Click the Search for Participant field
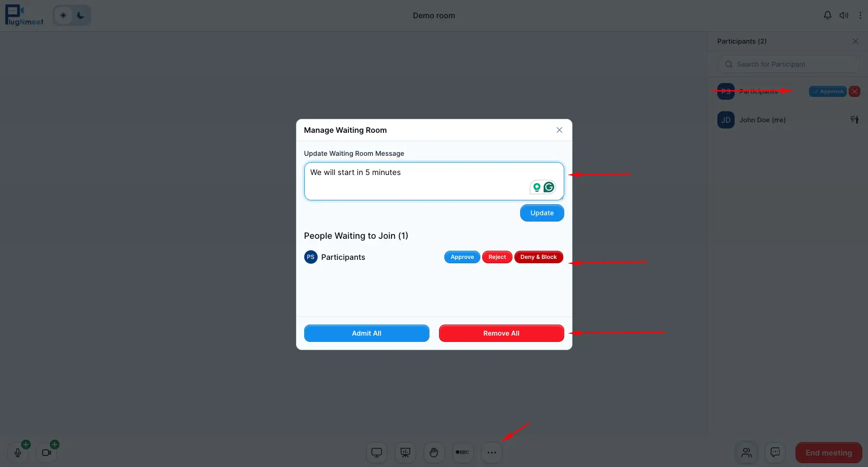This screenshot has width=868, height=467. point(788,64)
